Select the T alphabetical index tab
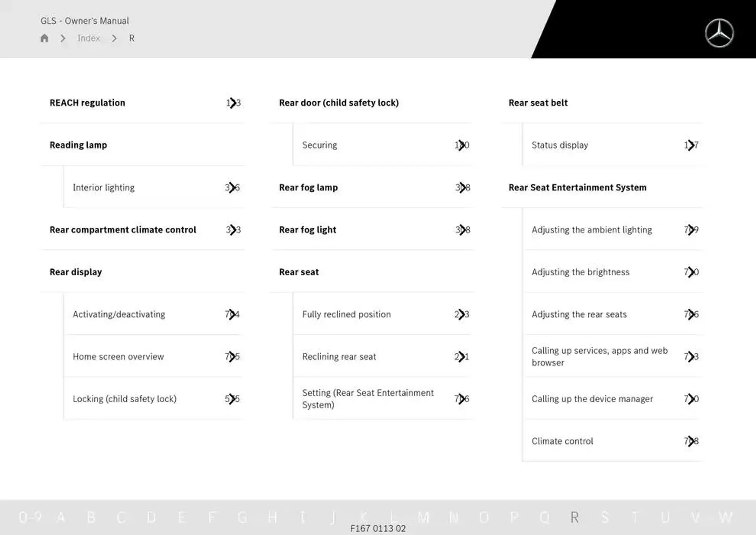This screenshot has height=535, width=756. coord(637,516)
